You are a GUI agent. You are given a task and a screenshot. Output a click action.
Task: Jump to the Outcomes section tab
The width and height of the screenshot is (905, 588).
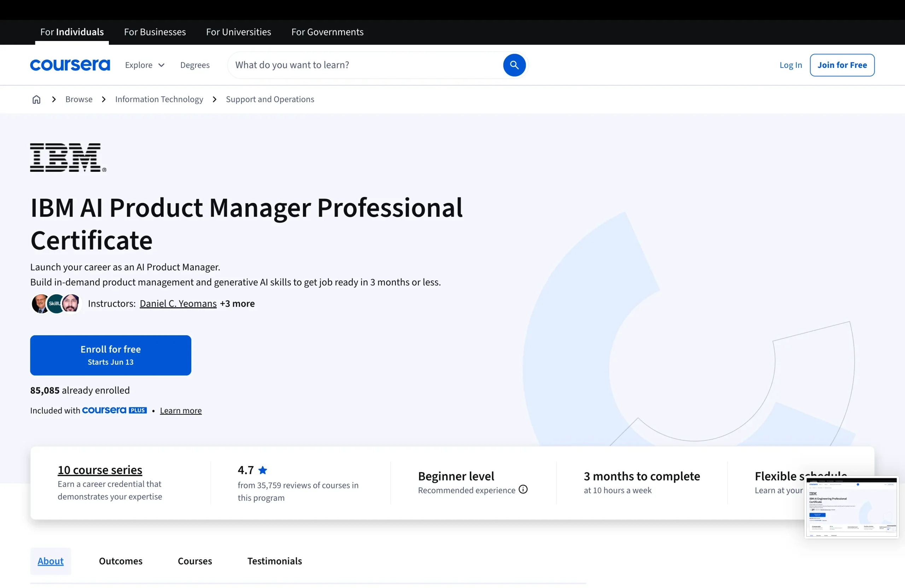[x=121, y=561]
